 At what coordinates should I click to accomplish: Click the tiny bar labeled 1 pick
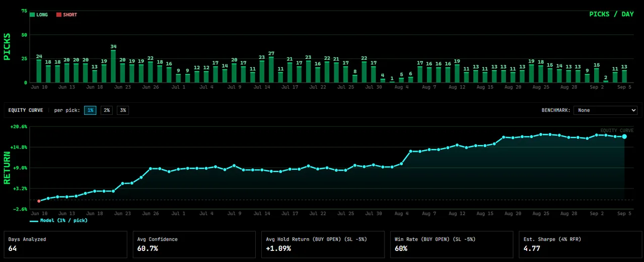[x=392, y=82]
